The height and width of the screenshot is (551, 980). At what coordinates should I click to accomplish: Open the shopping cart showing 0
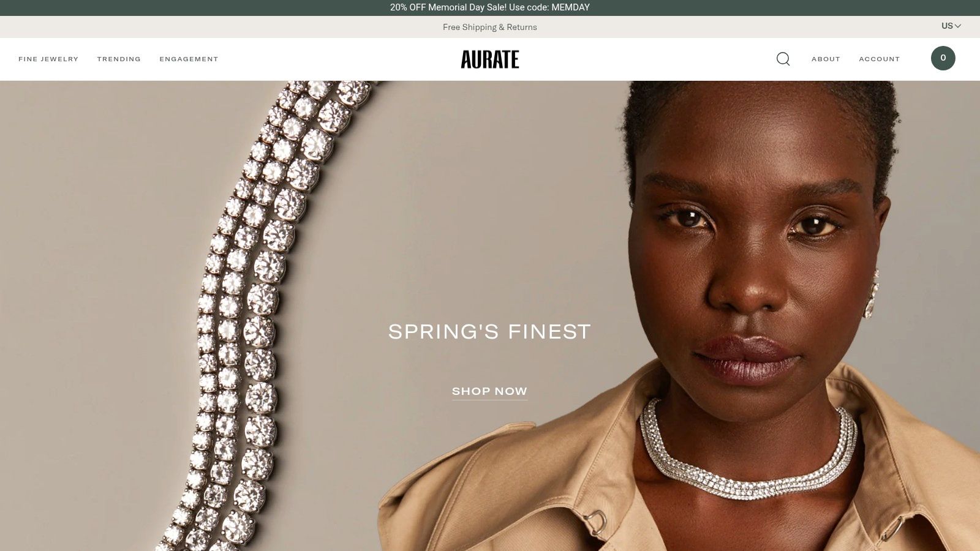click(943, 58)
